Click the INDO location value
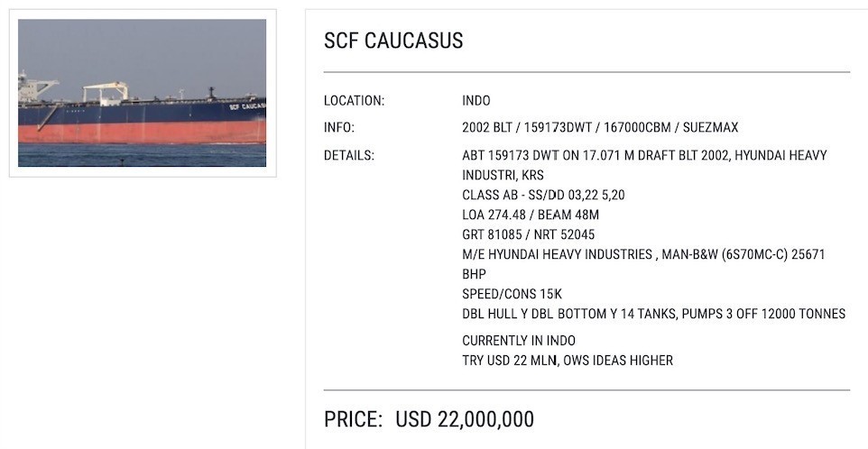Viewport: 868px width, 449px height. [x=476, y=101]
